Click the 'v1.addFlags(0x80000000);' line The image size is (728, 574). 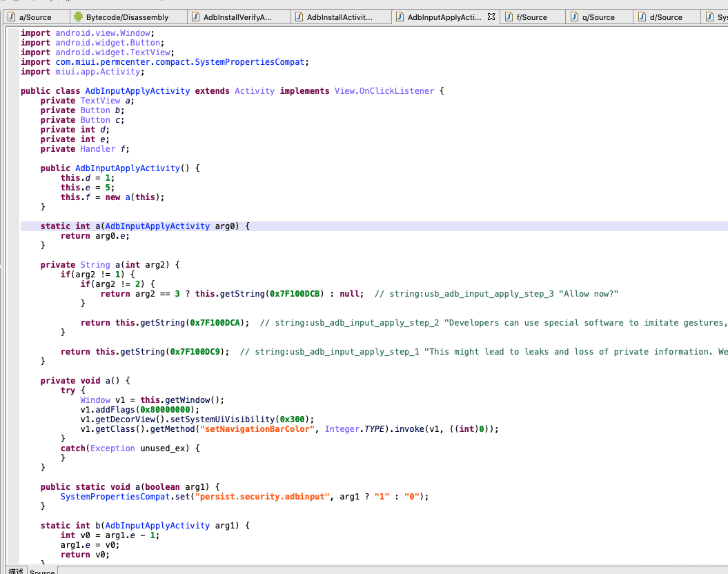pyautogui.click(x=140, y=410)
